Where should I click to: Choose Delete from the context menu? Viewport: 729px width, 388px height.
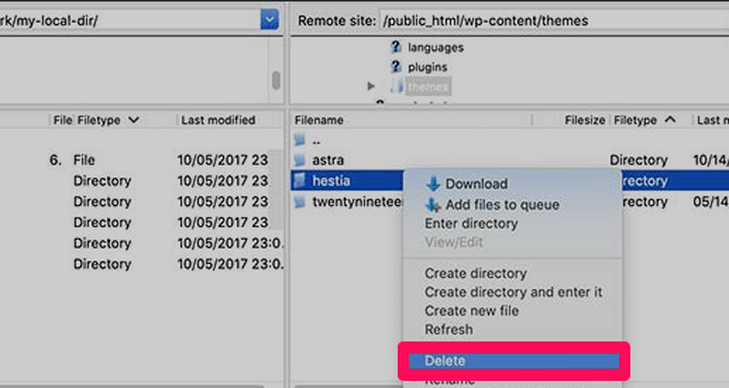514,361
